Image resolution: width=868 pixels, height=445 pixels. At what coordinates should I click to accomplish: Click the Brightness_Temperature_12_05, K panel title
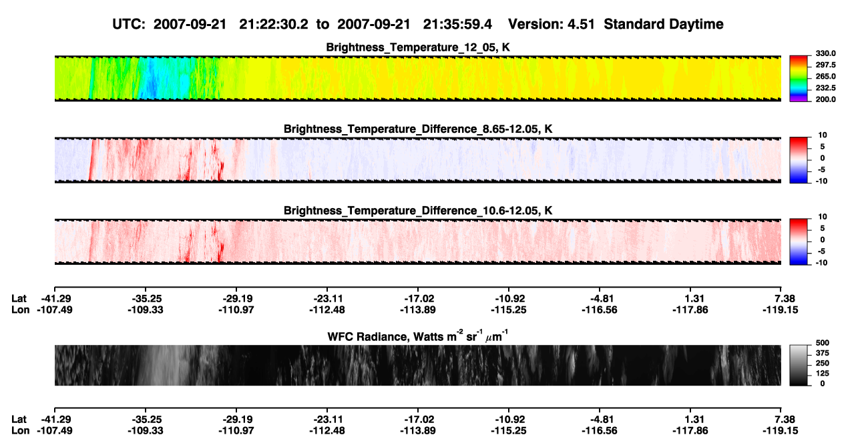click(418, 47)
